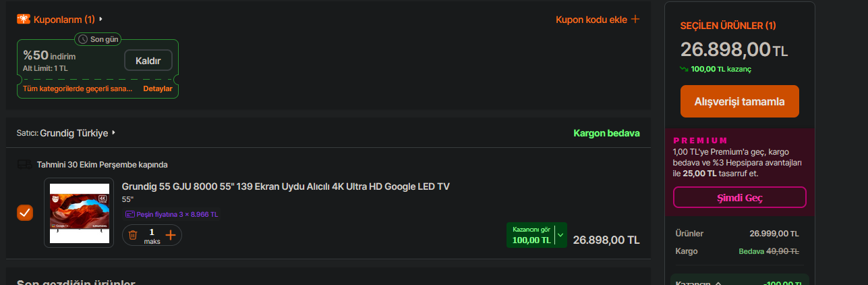Open the coupon Detaylar link
The height and width of the screenshot is (285, 868).
click(158, 88)
